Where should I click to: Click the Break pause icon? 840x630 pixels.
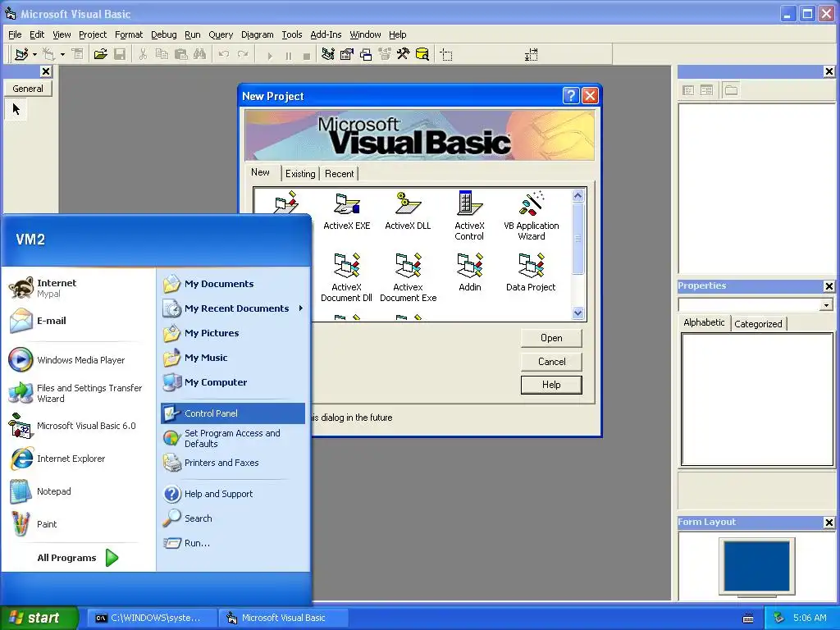pyautogui.click(x=288, y=55)
